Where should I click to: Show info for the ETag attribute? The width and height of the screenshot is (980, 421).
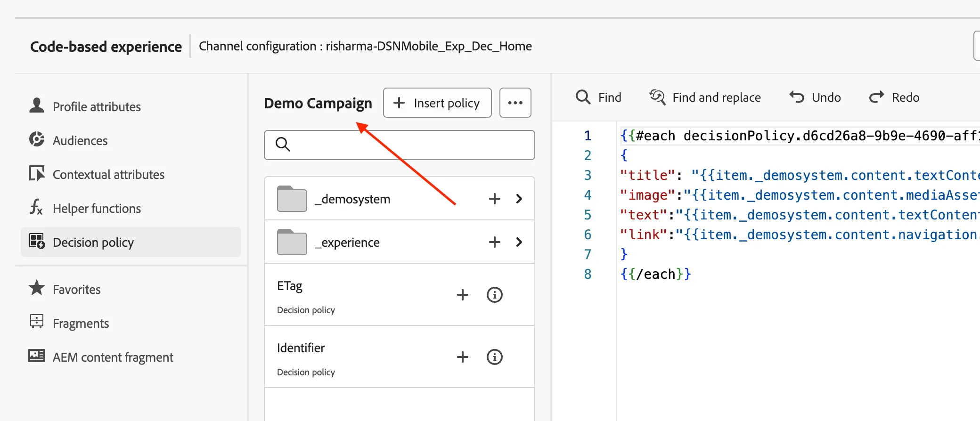click(495, 295)
